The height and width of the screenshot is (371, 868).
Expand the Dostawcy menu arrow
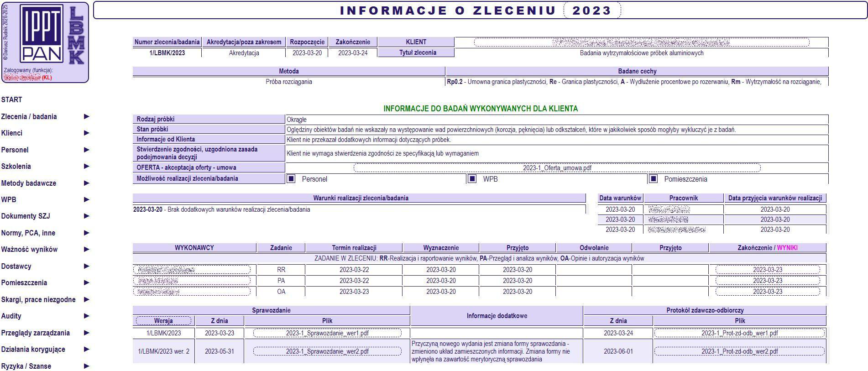tap(87, 266)
